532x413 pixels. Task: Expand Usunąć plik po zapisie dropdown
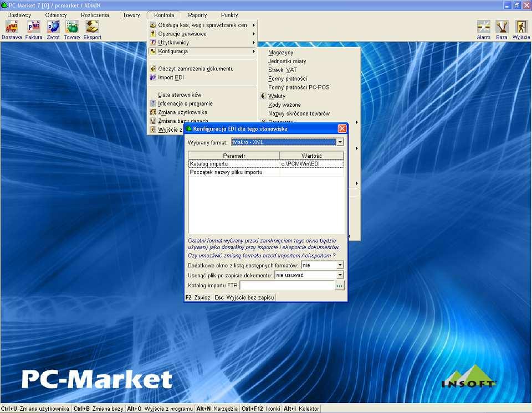point(340,275)
